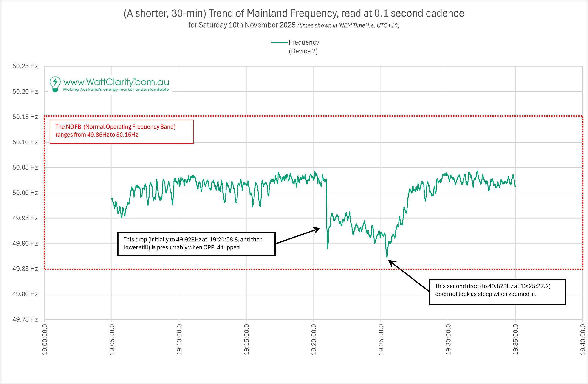Click the red NOFB explanation text box
Viewport: 588px width, 384px height.
[x=121, y=131]
